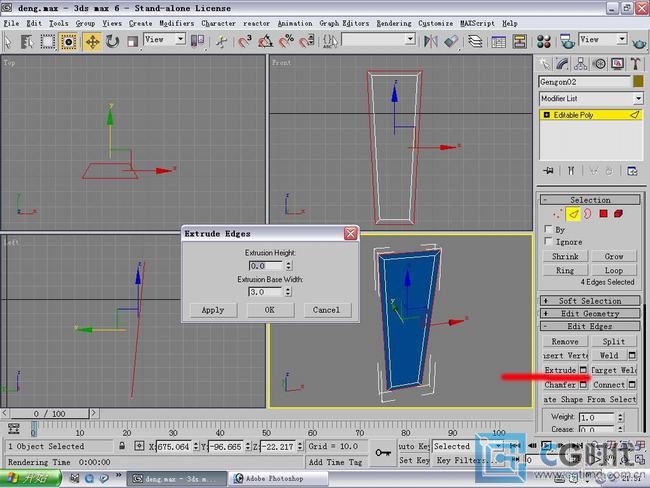Screen dimensions: 650x488
Task: Open the Customize menu
Action: point(435,23)
